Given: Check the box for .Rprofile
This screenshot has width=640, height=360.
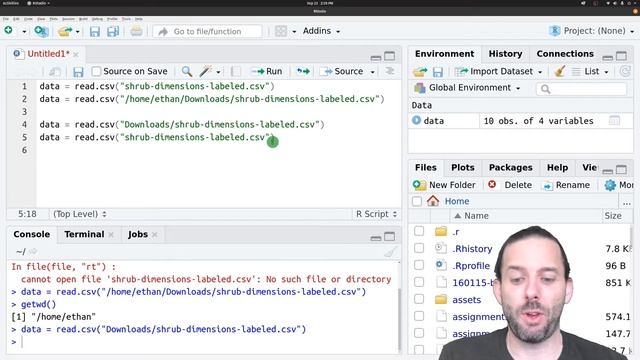Looking at the screenshot, I should pyautogui.click(x=419, y=265).
